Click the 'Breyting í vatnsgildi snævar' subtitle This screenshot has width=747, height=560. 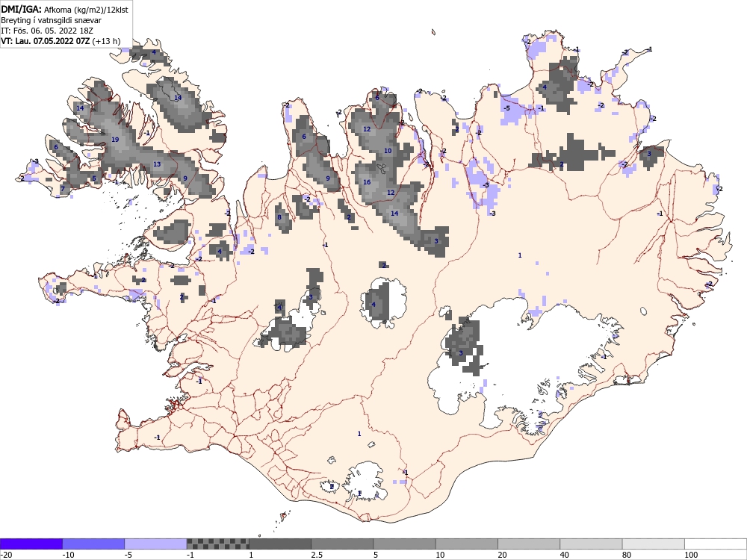tap(51, 20)
